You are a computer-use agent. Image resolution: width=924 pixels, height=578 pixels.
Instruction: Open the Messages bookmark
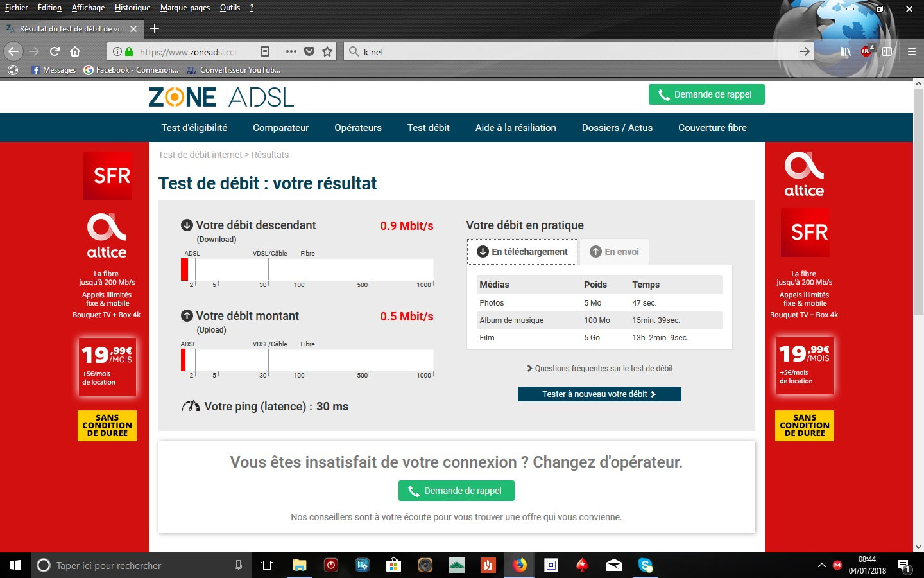pyautogui.click(x=53, y=70)
